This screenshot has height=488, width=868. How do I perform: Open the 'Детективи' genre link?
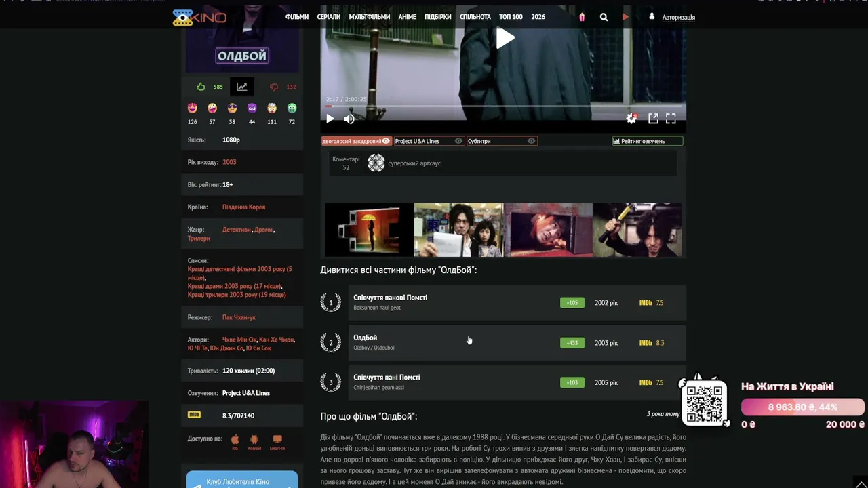point(237,230)
